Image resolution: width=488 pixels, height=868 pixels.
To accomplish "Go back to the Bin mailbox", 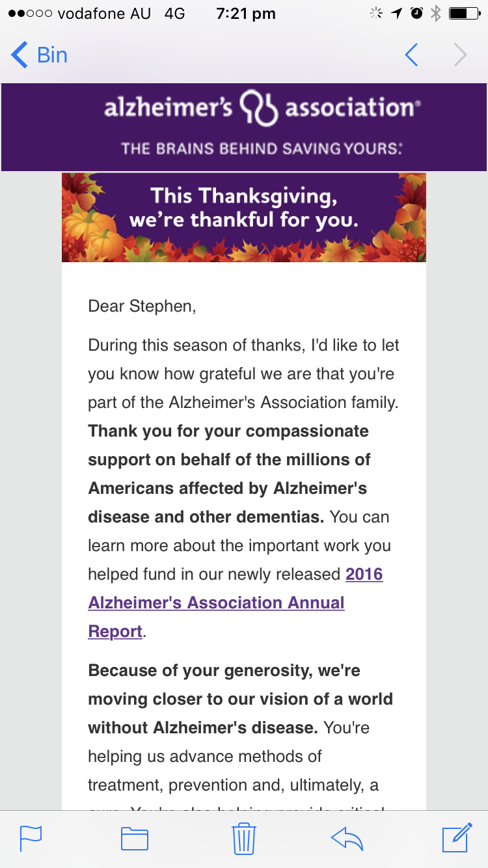I will [x=40, y=55].
